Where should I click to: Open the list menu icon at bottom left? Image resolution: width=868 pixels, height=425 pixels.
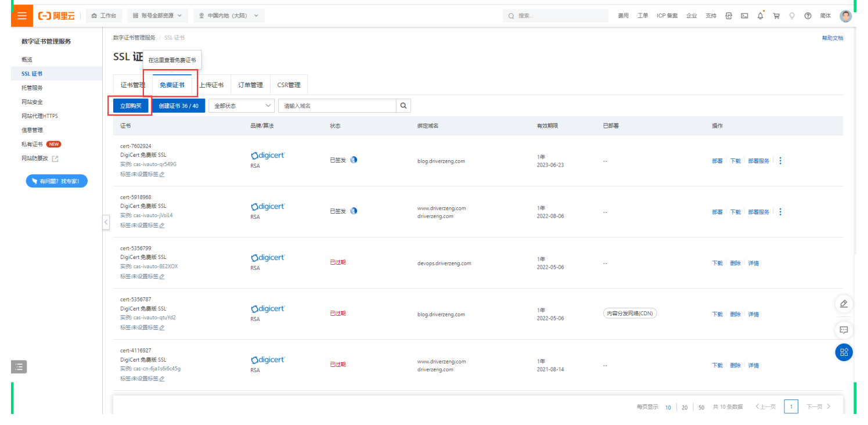tap(19, 366)
